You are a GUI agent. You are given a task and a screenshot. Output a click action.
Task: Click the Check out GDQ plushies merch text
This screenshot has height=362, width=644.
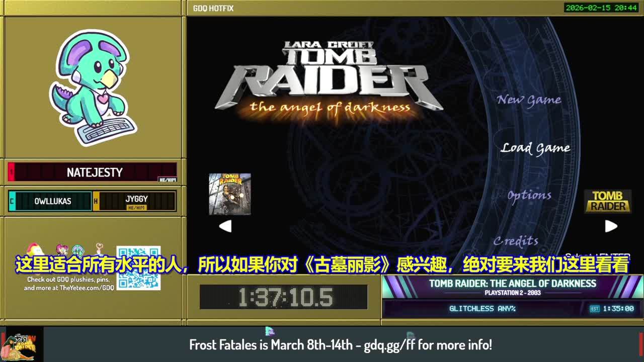69,284
